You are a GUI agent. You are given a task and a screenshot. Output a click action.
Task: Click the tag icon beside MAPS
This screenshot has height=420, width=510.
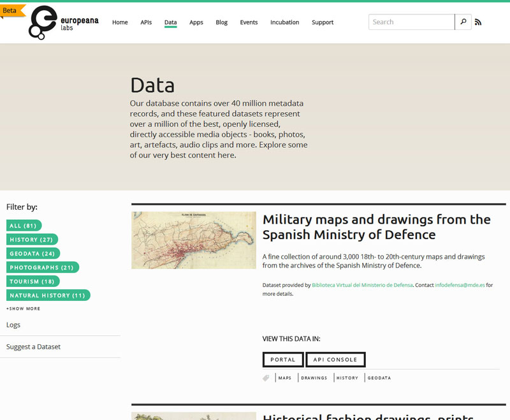266,378
